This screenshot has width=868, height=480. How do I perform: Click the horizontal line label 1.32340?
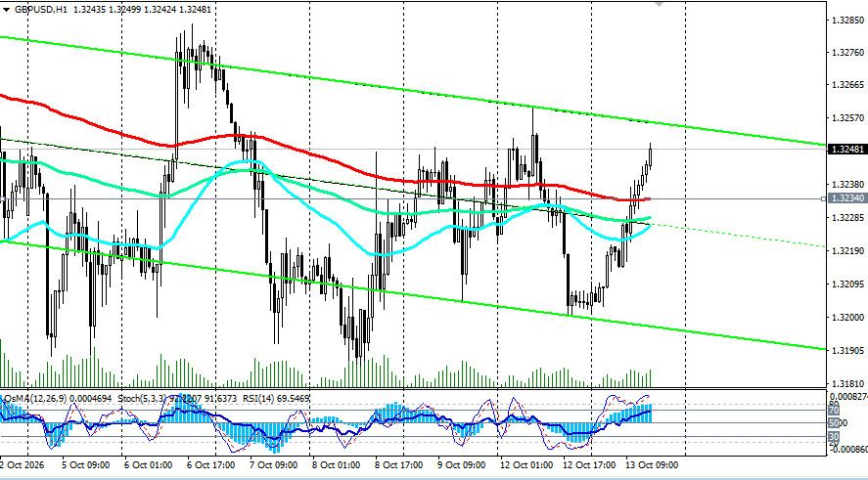point(847,198)
